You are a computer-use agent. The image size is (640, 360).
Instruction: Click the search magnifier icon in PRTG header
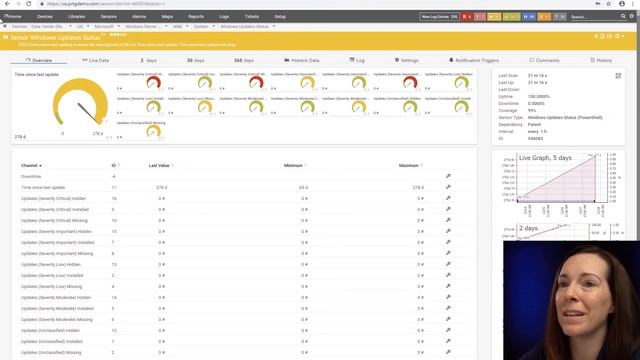coord(623,16)
